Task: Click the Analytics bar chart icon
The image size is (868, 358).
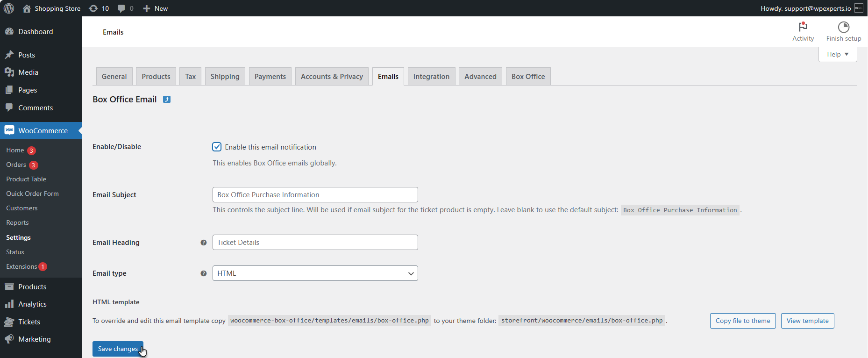Action: [x=9, y=304]
